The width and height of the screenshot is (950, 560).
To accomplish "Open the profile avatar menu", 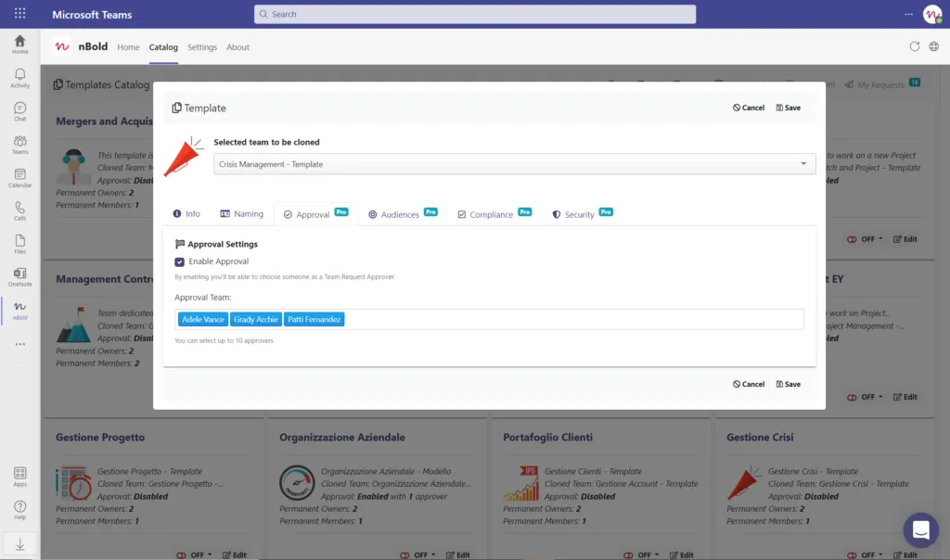I will [x=931, y=14].
